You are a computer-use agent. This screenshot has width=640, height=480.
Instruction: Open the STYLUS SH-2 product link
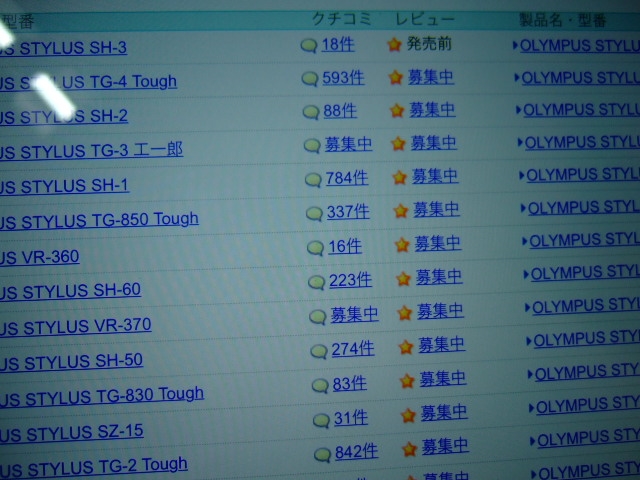tap(64, 116)
